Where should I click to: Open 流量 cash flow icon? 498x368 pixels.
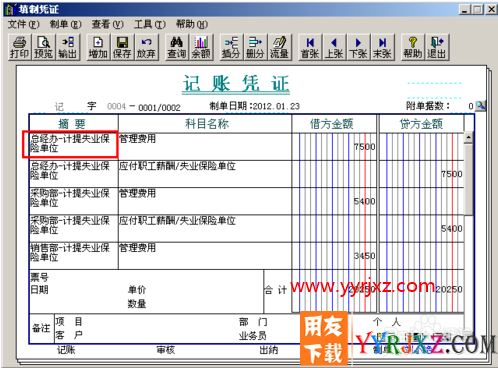(x=279, y=47)
